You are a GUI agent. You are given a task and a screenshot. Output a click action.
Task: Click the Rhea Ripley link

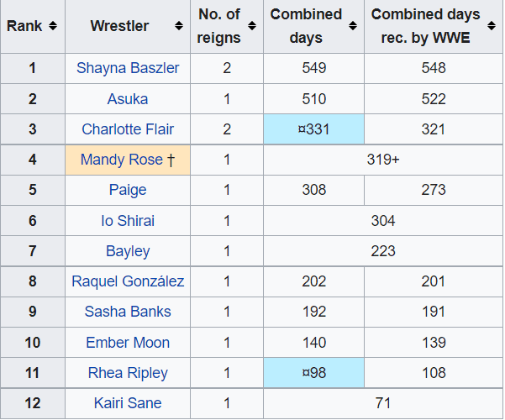(x=128, y=373)
